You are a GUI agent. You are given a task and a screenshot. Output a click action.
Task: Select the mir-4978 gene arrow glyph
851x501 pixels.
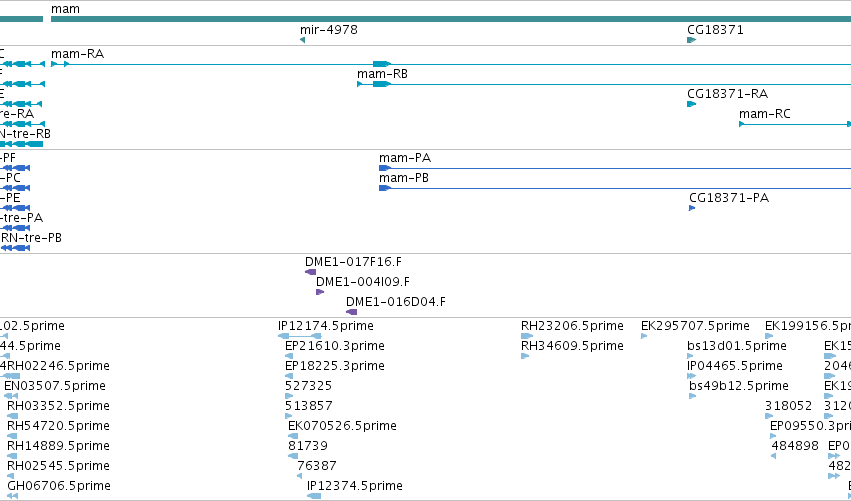[302, 40]
